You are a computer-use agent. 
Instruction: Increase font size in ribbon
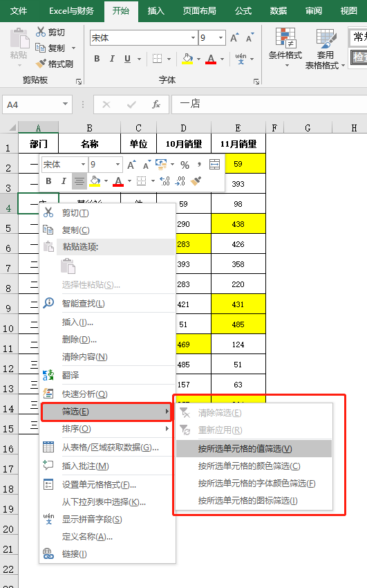(x=234, y=37)
